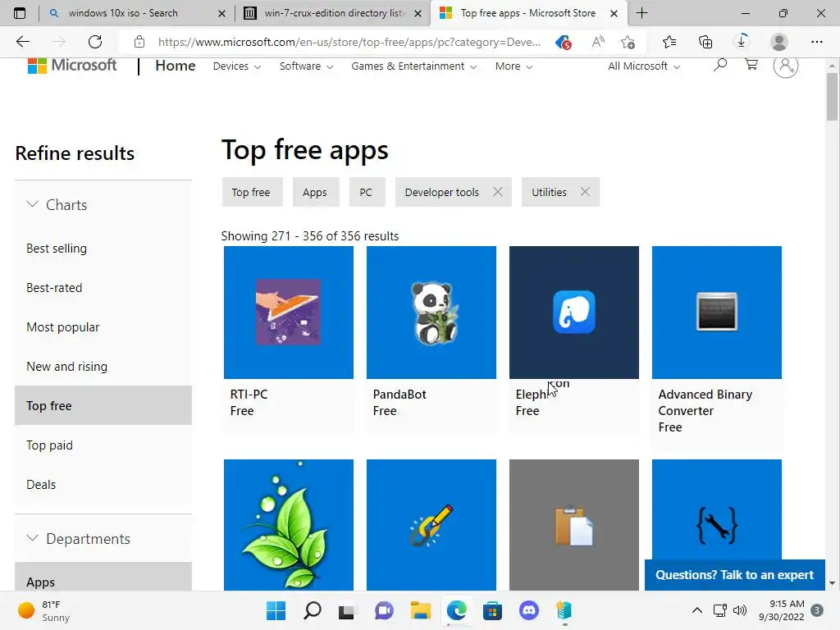Open Task View on taskbar
Viewport: 840px width, 630px height.
pos(346,611)
